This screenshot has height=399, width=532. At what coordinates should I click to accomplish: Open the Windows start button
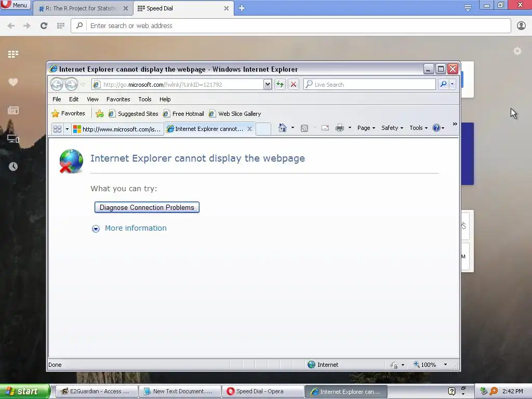(x=24, y=391)
